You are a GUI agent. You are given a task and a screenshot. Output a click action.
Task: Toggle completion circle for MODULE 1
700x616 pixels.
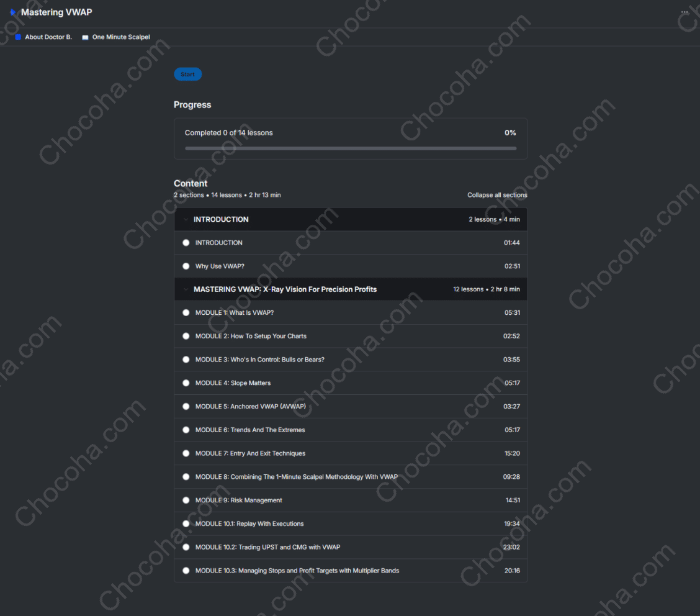(x=186, y=313)
